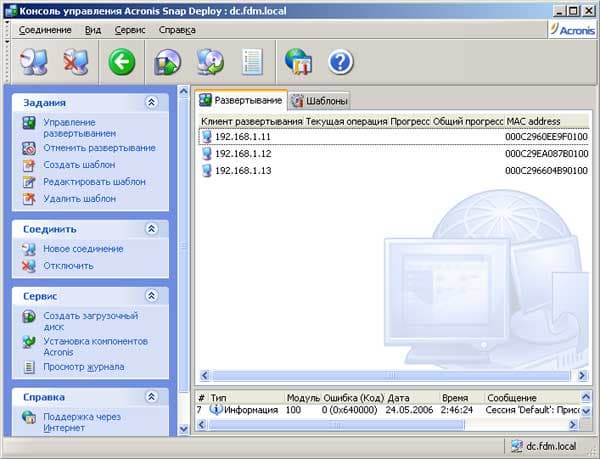The height and width of the screenshot is (459, 600).
Task: Click the install Acronis components toolbar icon
Action: pyautogui.click(x=210, y=62)
